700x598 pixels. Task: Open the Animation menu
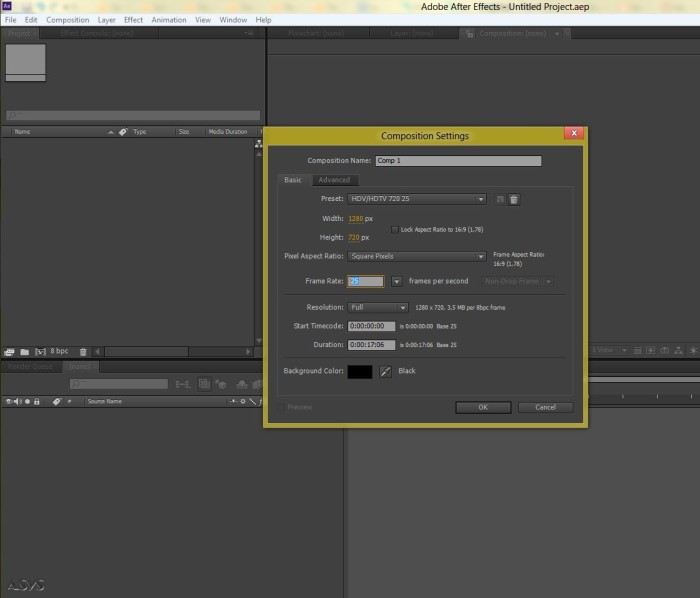pos(169,20)
